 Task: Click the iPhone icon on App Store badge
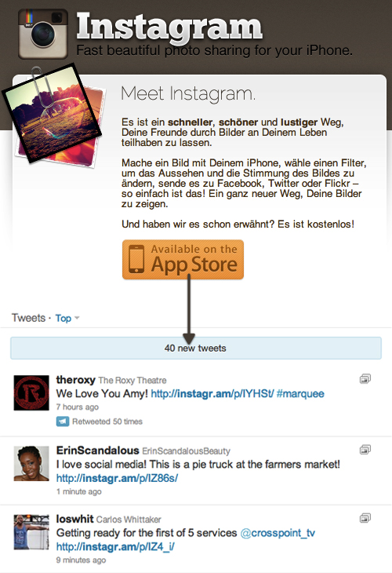coord(136,259)
